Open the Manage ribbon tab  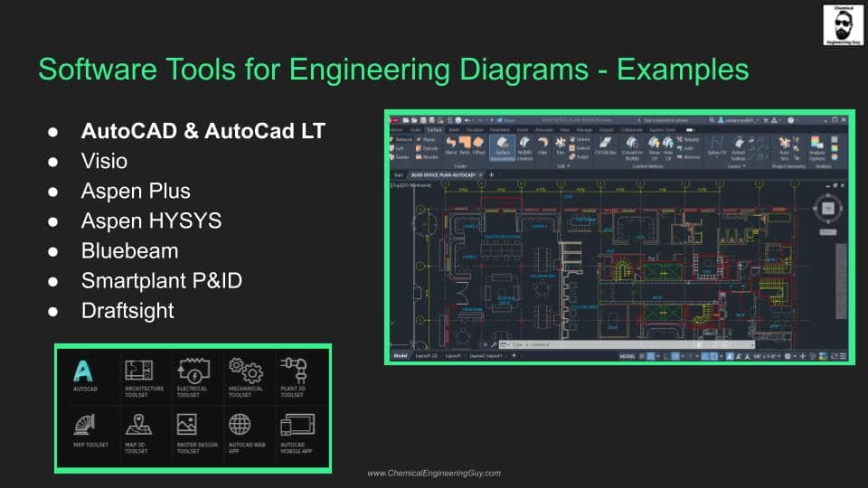point(585,130)
